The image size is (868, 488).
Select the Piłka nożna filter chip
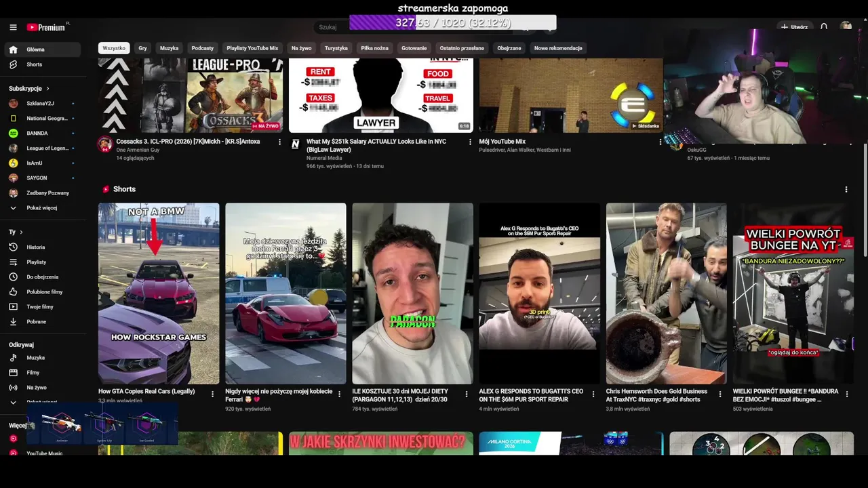coord(374,48)
